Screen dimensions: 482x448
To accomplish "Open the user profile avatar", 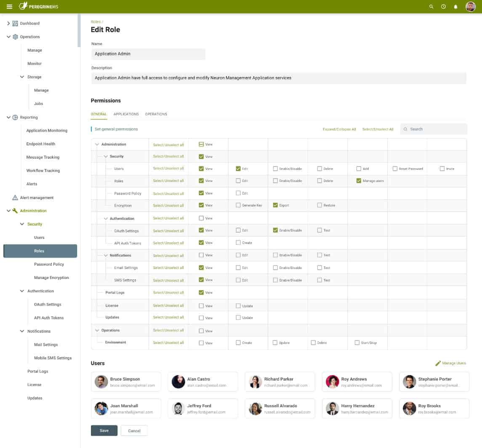I will 470,6.
